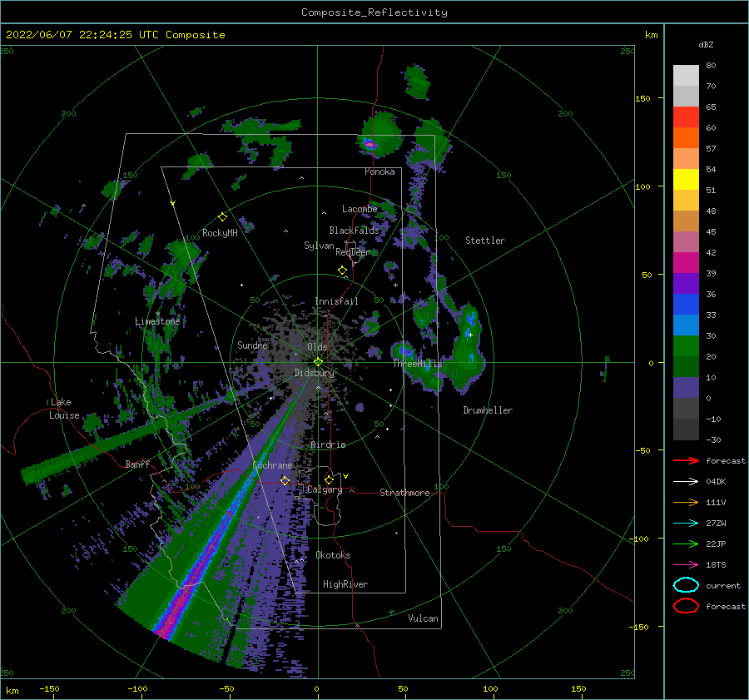This screenshot has height=700, width=749.
Task: Click the red forecast ellipse icon
Action: [686, 606]
